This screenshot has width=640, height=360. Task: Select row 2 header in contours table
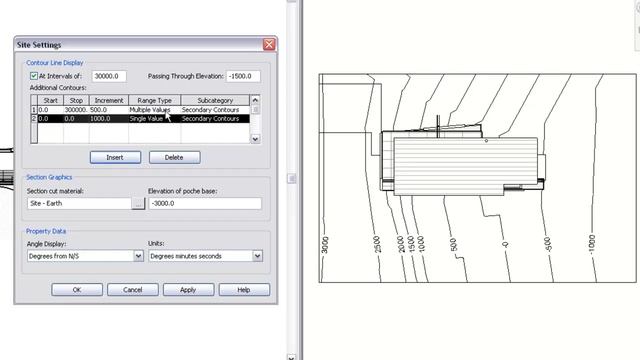pyautogui.click(x=34, y=119)
